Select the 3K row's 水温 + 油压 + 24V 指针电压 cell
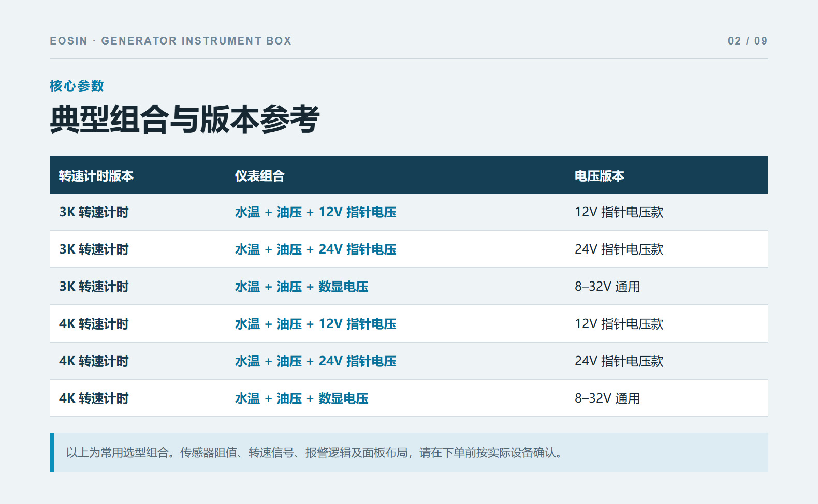818x504 pixels. click(x=316, y=249)
